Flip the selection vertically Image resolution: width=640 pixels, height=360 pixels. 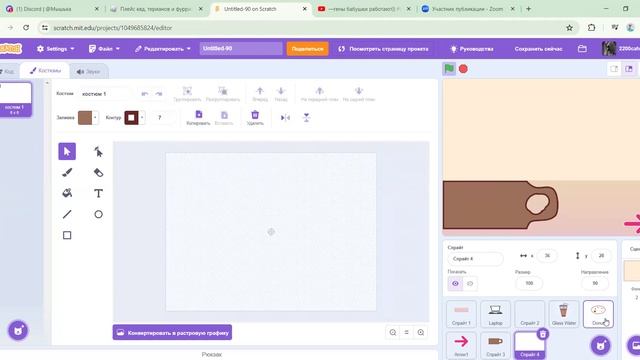click(x=306, y=118)
